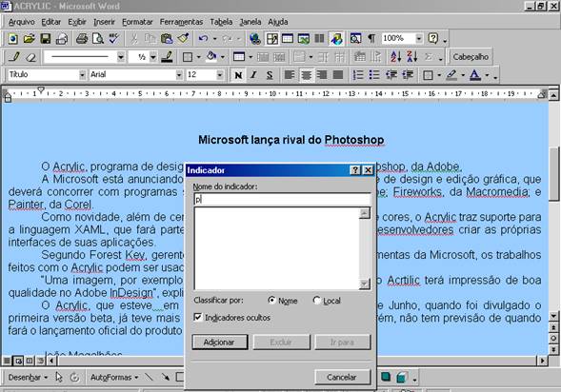Click the Insert Table icon
The image size is (561, 392).
(x=288, y=39)
